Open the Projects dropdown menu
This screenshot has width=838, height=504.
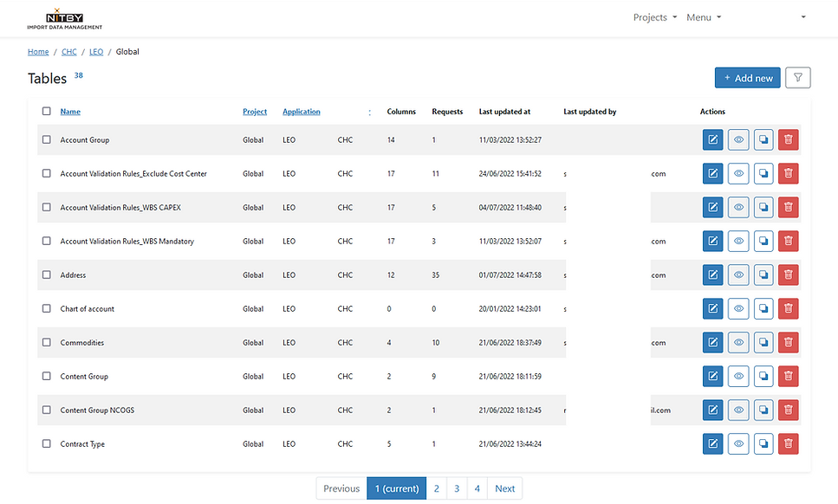point(654,17)
